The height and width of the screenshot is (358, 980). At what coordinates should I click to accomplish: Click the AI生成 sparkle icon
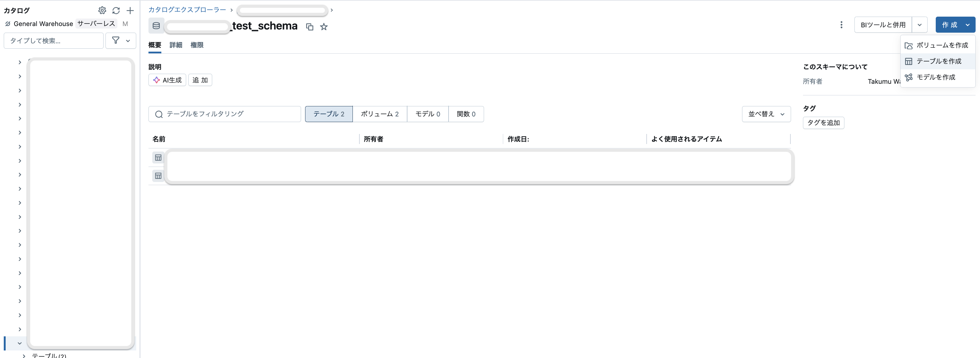[156, 80]
